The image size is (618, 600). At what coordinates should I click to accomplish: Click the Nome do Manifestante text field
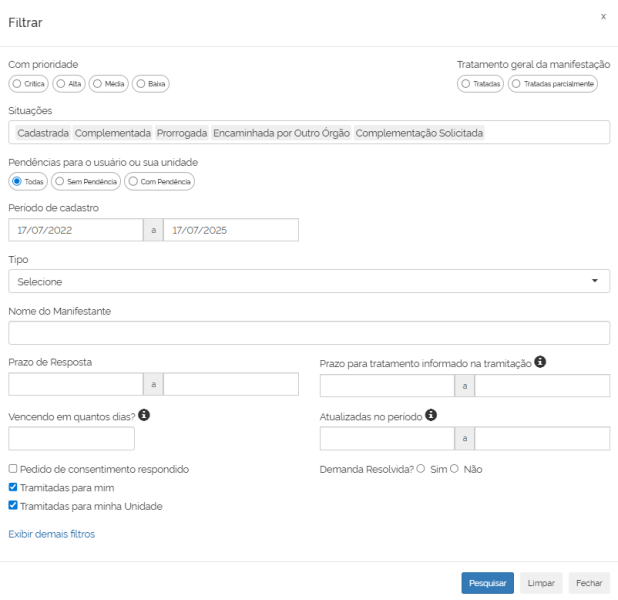click(x=309, y=333)
